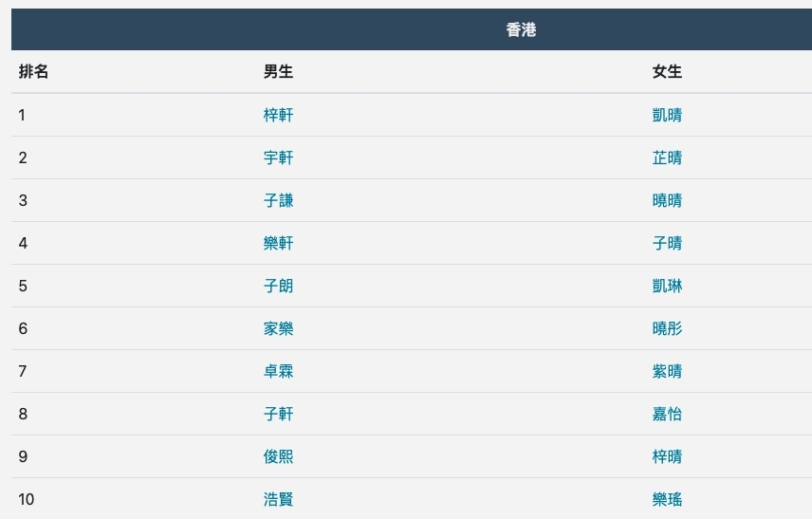Select the girl name 子晴 link
812x519 pixels.
[667, 243]
